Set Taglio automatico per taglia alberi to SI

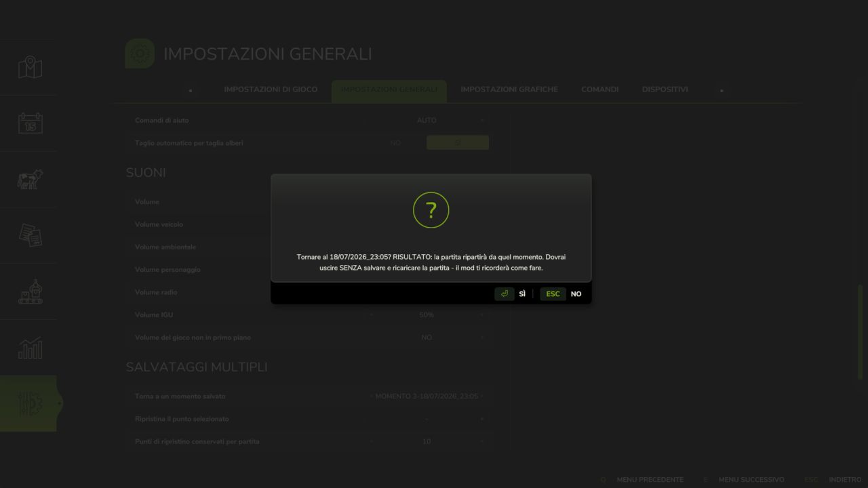(458, 143)
